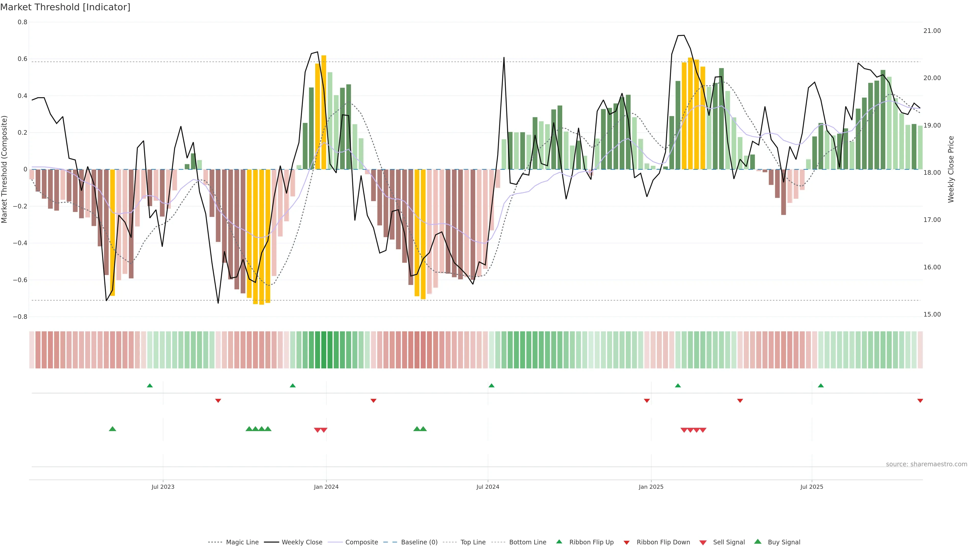Toggle the Magic Line legend entry

(x=242, y=542)
